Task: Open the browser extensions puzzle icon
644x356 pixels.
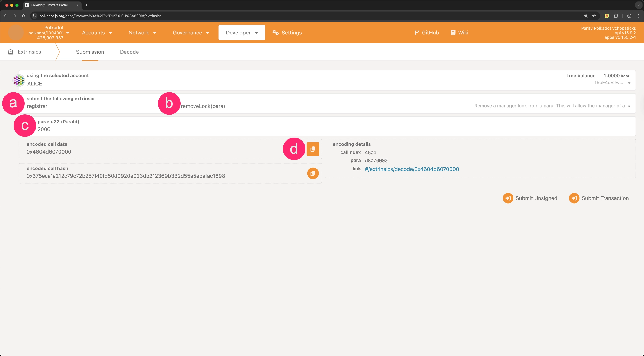Action: [x=616, y=16]
